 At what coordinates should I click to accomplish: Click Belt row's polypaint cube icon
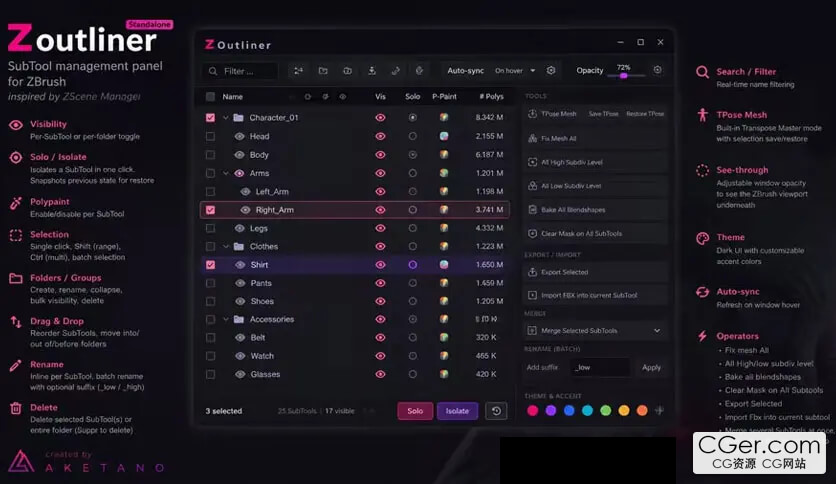444,337
